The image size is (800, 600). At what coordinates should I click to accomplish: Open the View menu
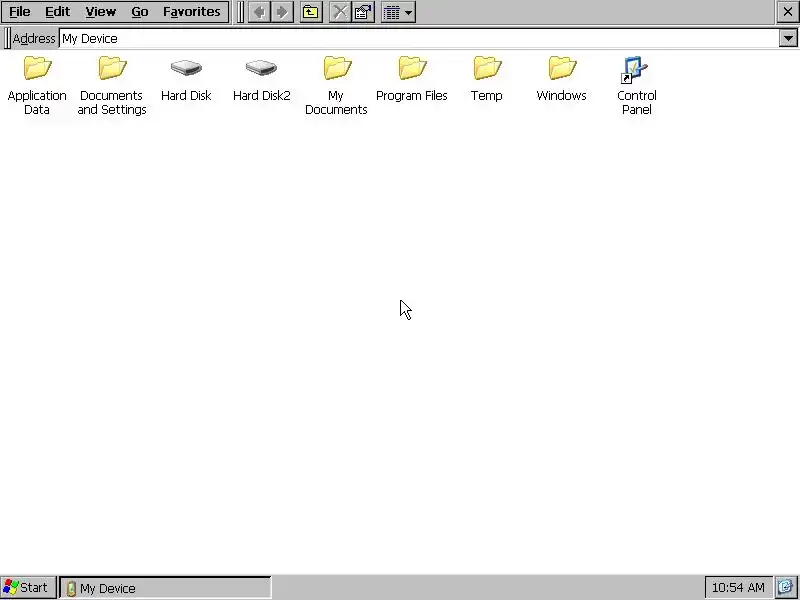click(x=101, y=12)
